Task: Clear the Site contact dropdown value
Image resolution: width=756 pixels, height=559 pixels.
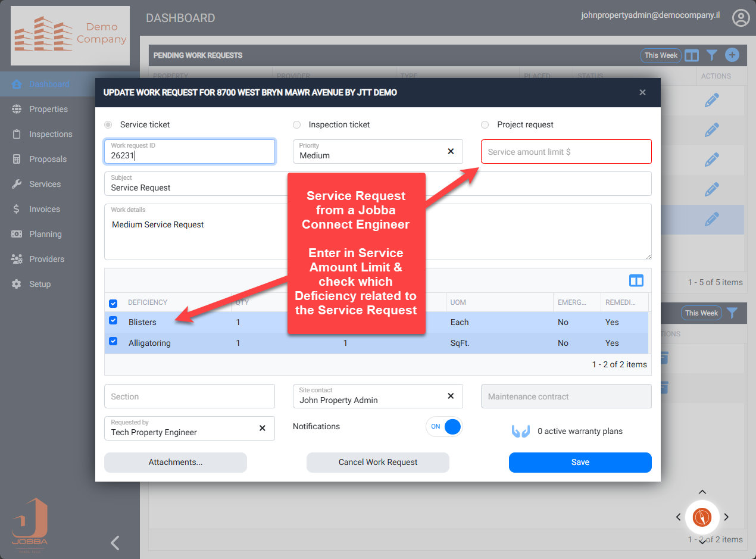Action: 451,396
